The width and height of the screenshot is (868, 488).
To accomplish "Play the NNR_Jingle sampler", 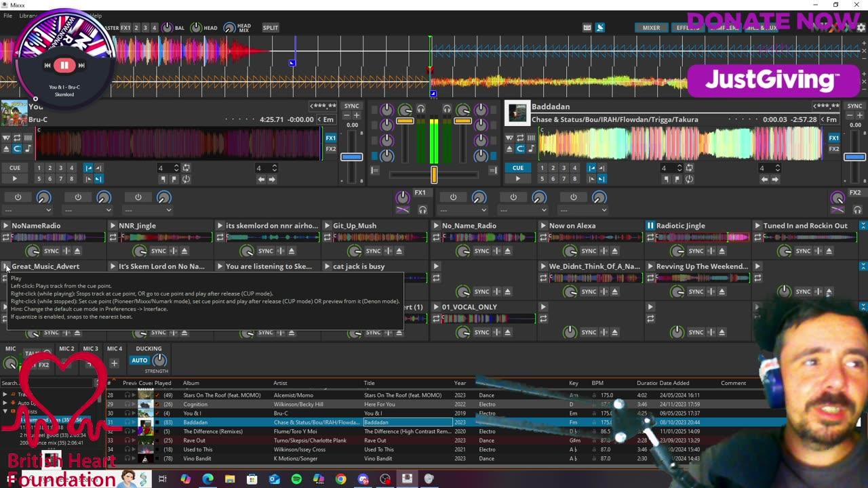I will tap(113, 226).
